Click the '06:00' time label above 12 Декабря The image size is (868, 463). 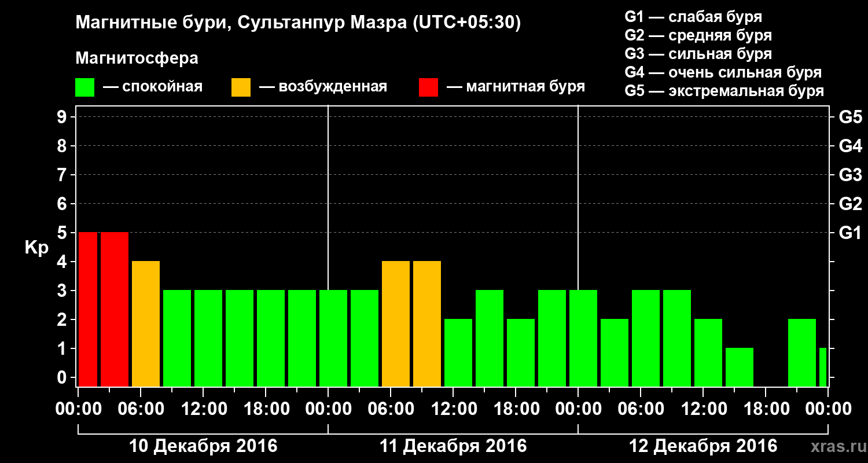click(641, 409)
